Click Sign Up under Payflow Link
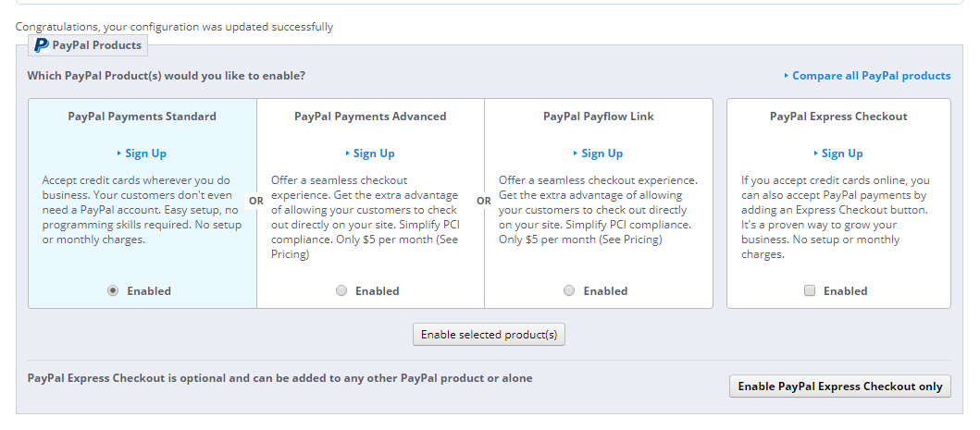980x430 pixels. click(x=602, y=154)
